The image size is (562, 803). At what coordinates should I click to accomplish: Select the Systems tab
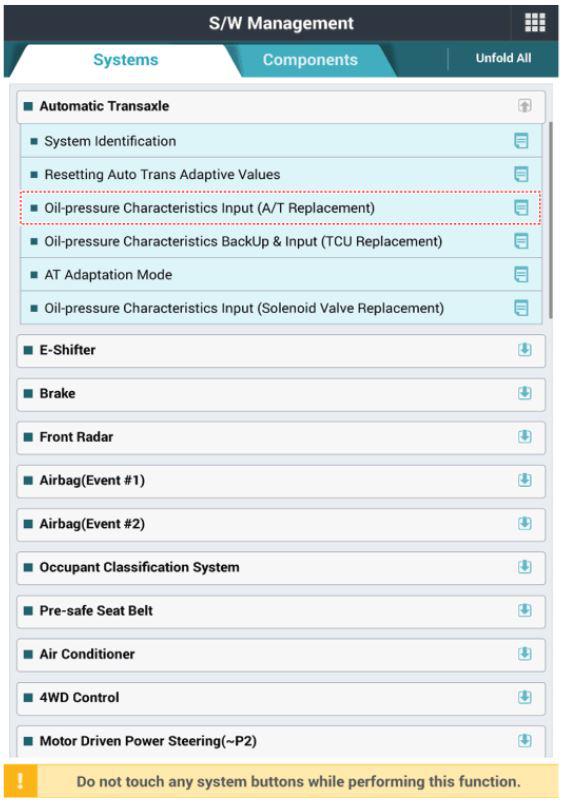(126, 60)
